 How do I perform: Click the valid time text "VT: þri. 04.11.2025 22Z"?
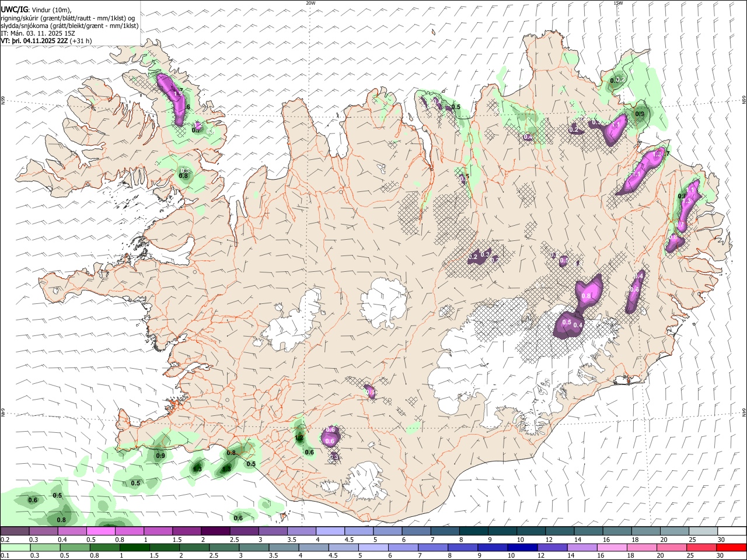[x=34, y=41]
